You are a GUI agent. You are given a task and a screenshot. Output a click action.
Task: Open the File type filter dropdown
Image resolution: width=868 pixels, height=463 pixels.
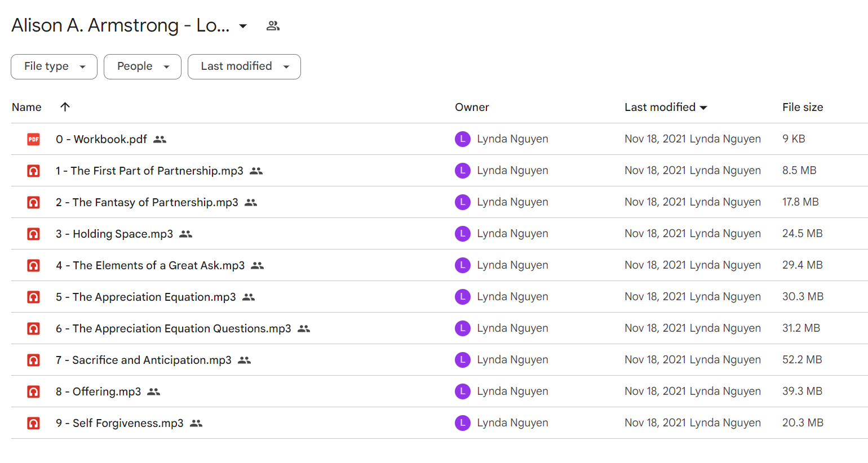pos(54,66)
